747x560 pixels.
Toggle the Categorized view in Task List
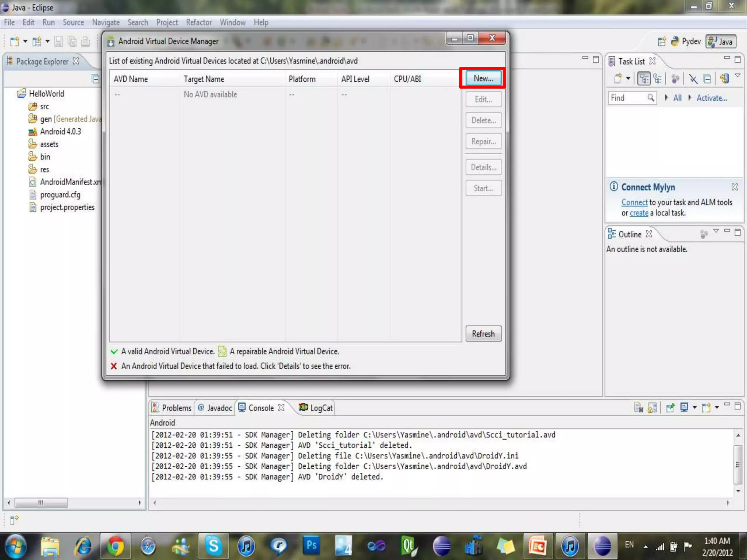coord(644,78)
